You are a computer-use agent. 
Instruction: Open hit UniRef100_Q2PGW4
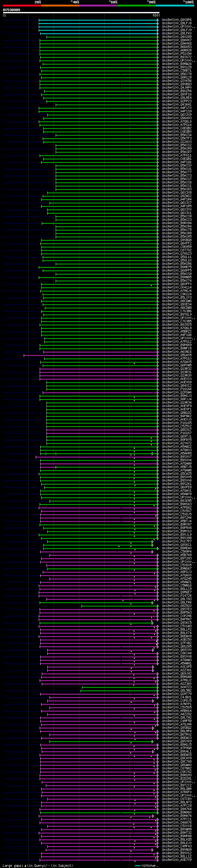coord(177,393)
